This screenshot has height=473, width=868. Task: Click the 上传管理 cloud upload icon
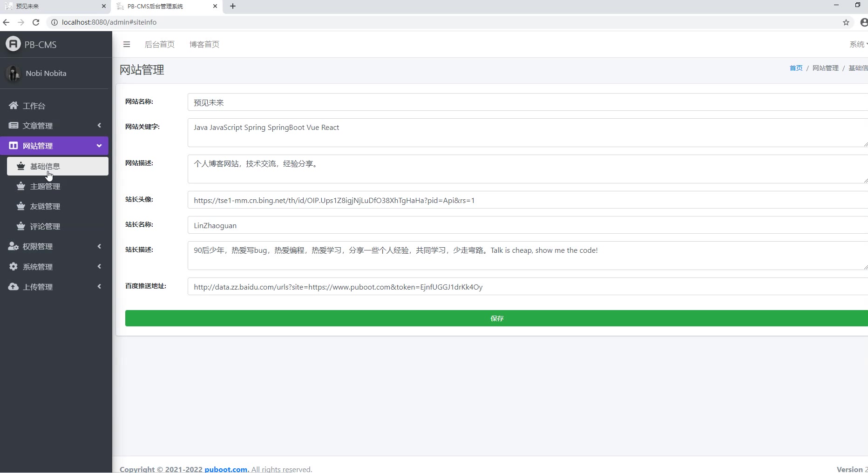tap(14, 287)
